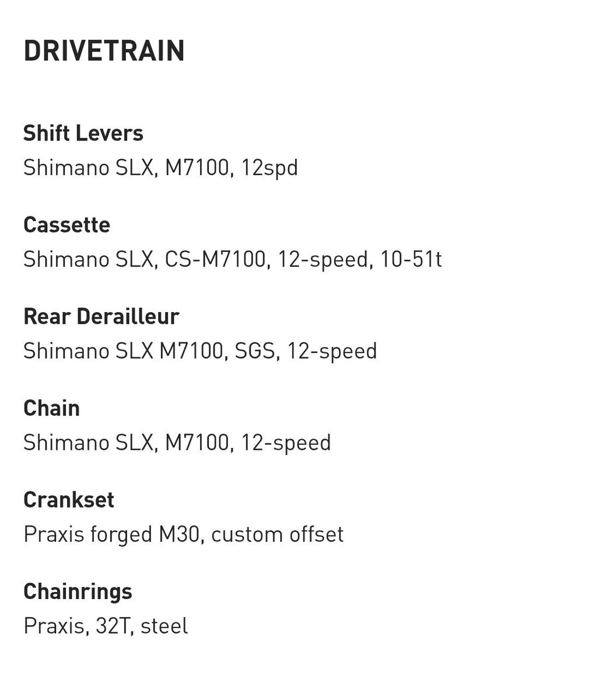
Task: Select the Cassette label
Action: coord(66,225)
